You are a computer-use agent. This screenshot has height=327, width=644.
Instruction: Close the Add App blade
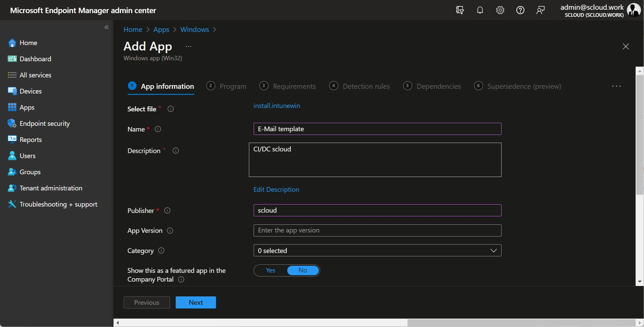(x=626, y=46)
